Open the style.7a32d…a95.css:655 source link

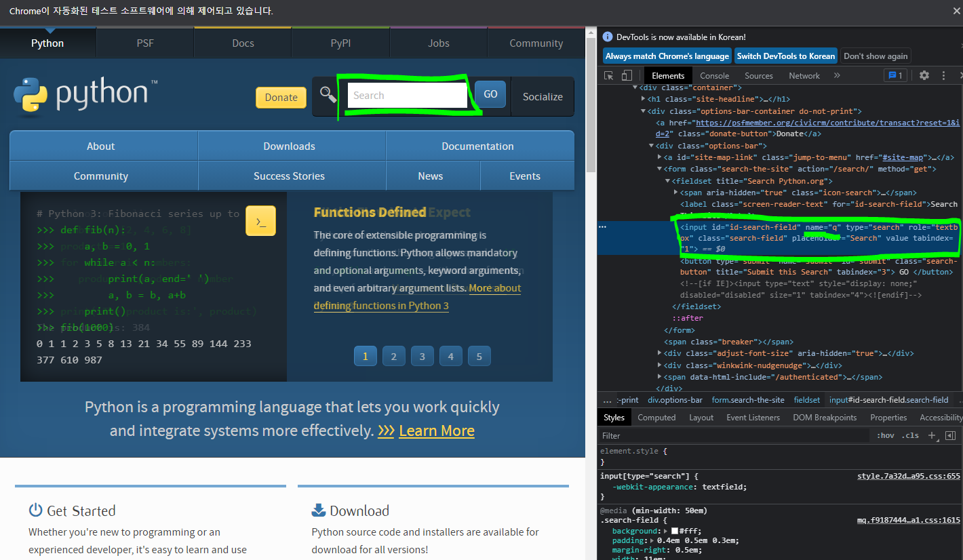coord(909,476)
